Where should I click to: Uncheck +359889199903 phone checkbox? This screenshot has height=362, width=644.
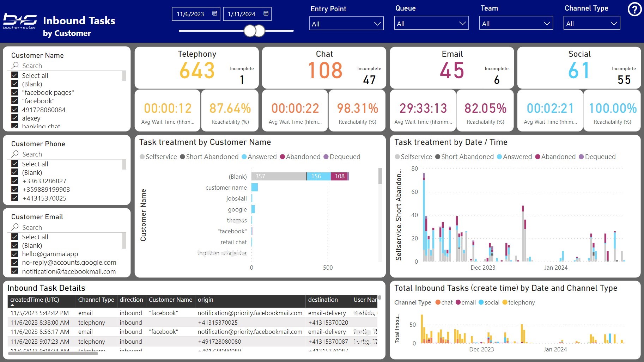pyautogui.click(x=15, y=189)
